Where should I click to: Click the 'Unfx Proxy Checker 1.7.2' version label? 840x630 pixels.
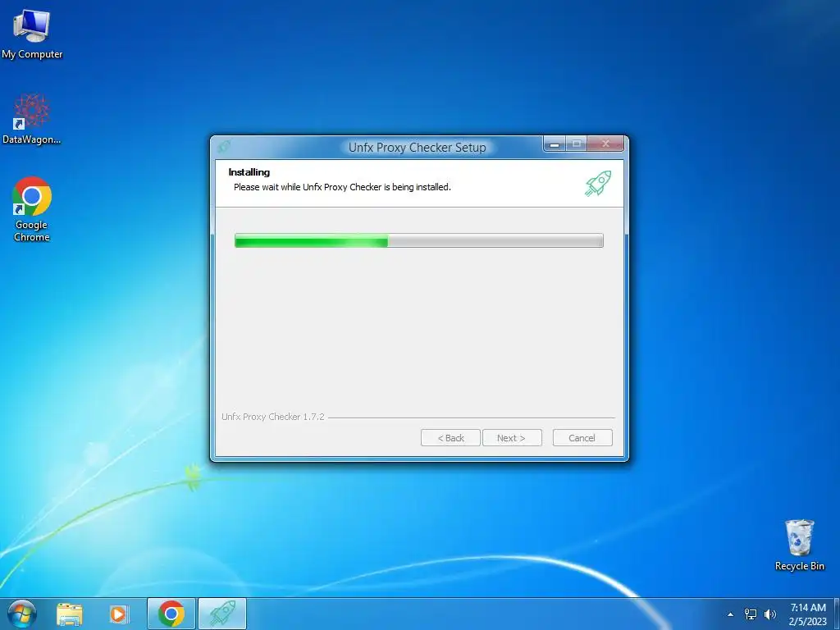point(273,417)
